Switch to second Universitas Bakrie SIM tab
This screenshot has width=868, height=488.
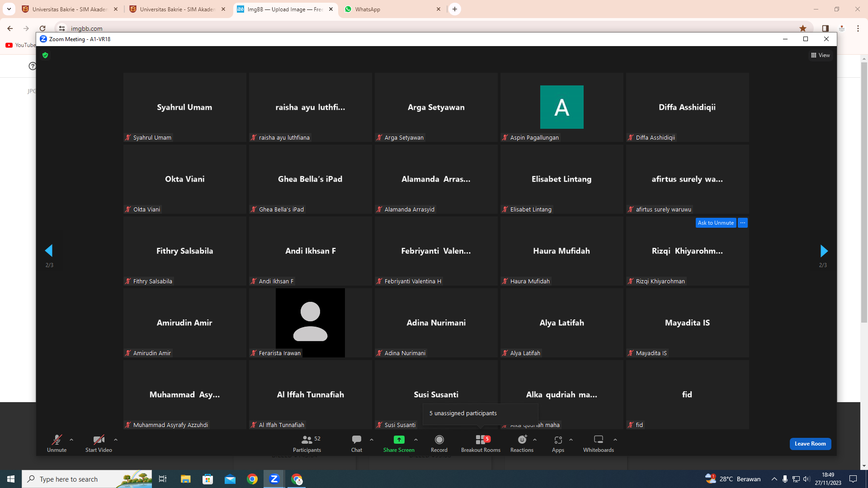click(177, 9)
